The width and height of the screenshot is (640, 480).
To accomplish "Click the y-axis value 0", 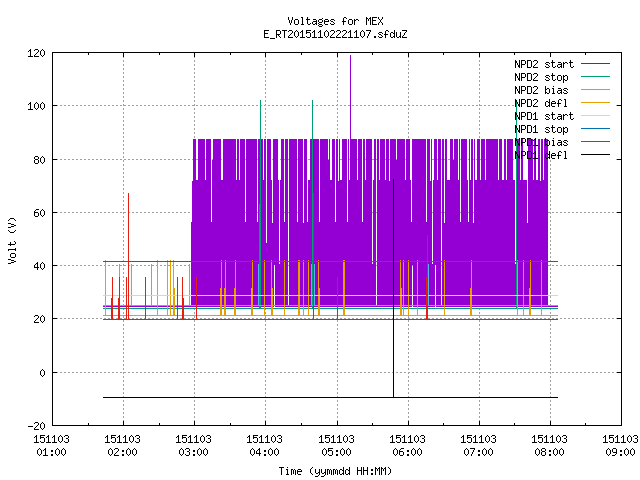I will pos(42,373).
